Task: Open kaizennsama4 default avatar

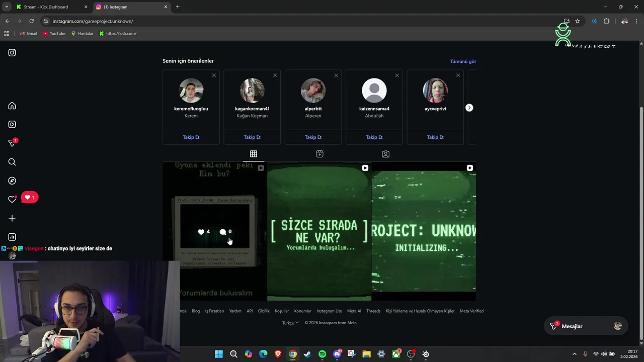Action: [374, 90]
